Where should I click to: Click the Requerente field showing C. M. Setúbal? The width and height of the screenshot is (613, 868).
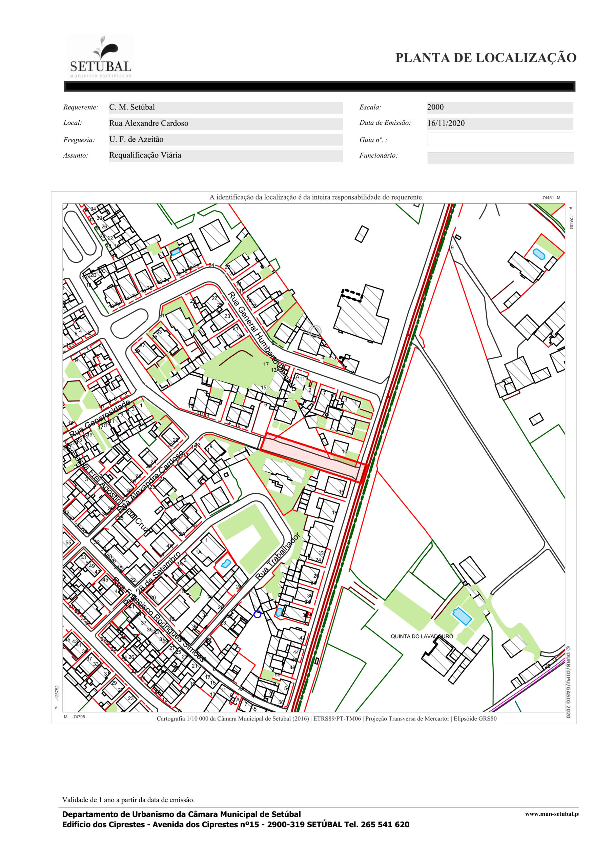click(x=226, y=107)
